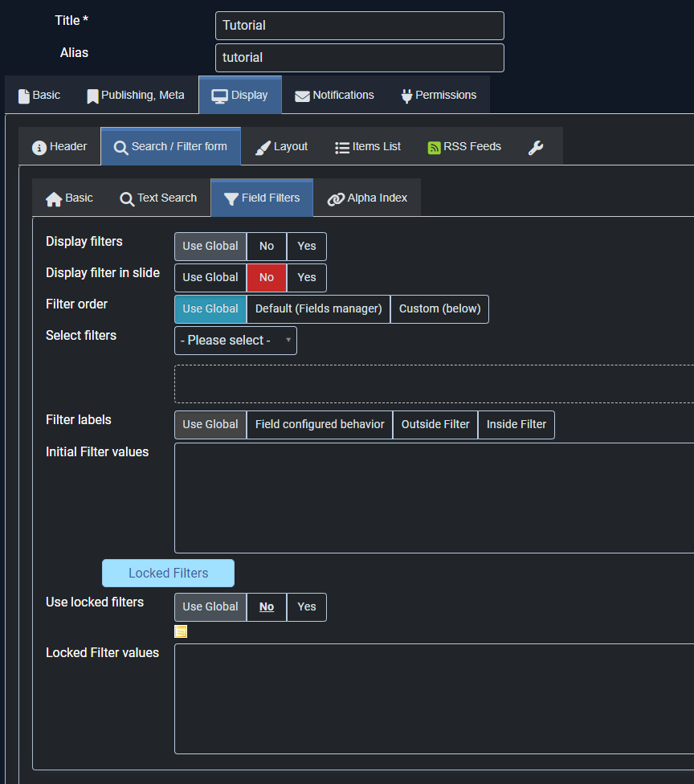Open the Header sub-tab
The height and width of the screenshot is (784, 694).
click(x=59, y=146)
